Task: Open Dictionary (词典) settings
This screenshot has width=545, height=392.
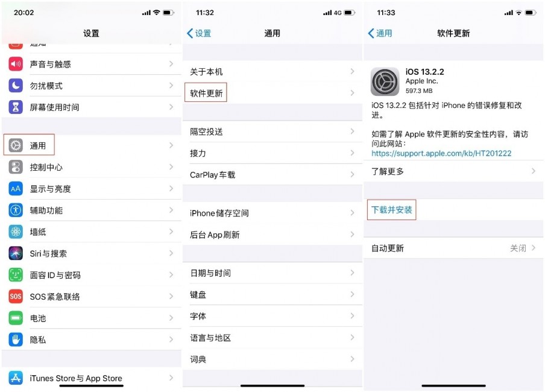Action: [x=272, y=359]
